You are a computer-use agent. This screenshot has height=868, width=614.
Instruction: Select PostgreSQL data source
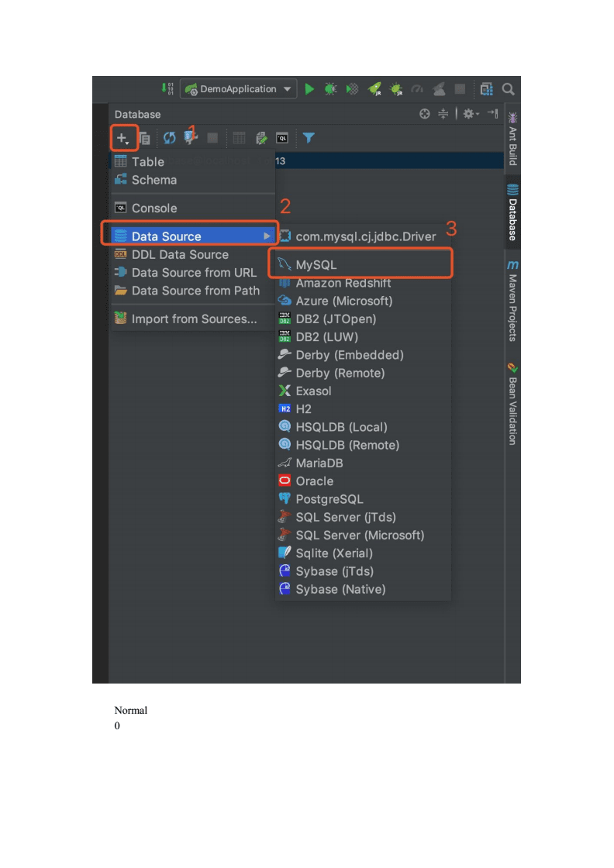[363, 499]
